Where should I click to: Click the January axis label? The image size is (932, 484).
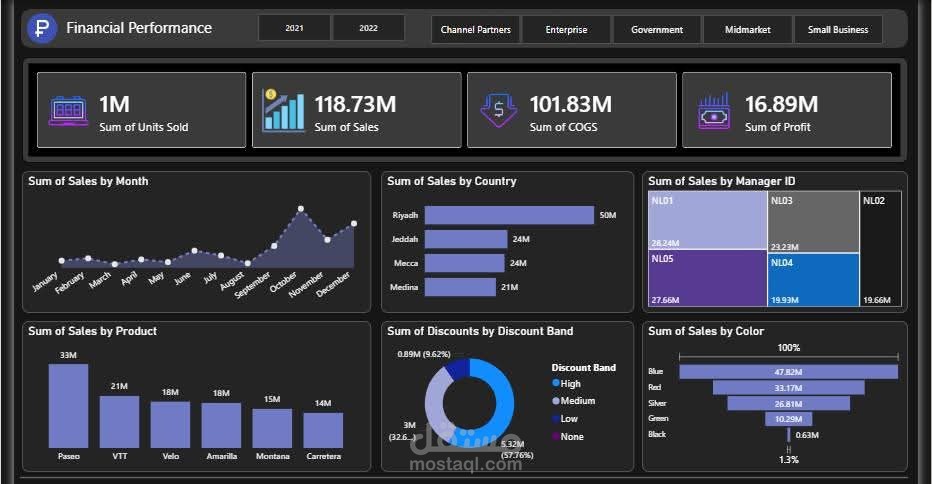tap(45, 281)
